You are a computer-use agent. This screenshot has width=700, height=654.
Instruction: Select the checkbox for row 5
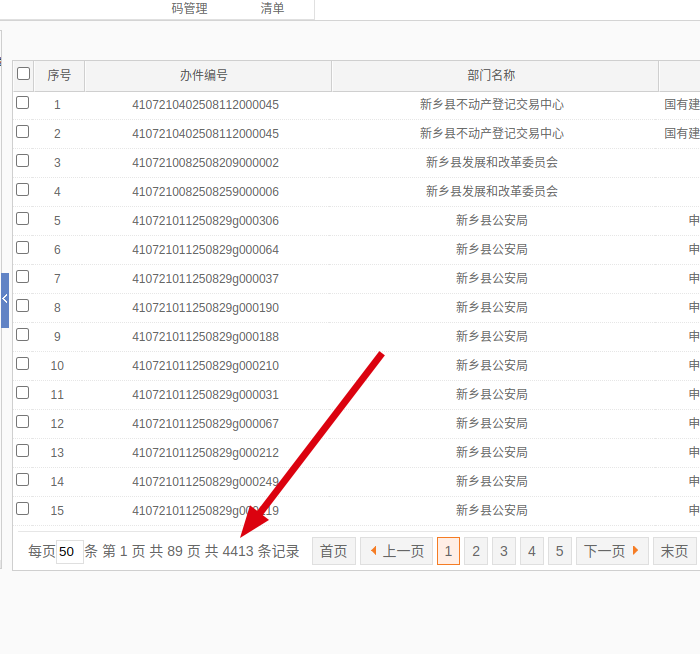click(x=23, y=219)
